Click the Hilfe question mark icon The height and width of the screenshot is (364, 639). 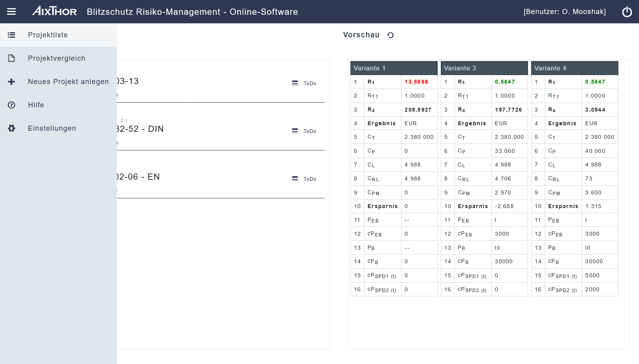(12, 105)
